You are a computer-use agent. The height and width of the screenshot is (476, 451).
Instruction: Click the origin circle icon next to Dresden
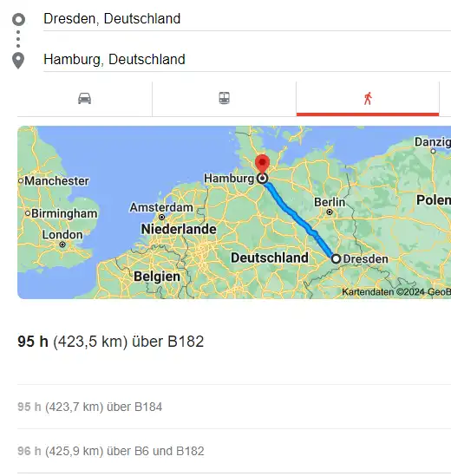click(x=18, y=19)
